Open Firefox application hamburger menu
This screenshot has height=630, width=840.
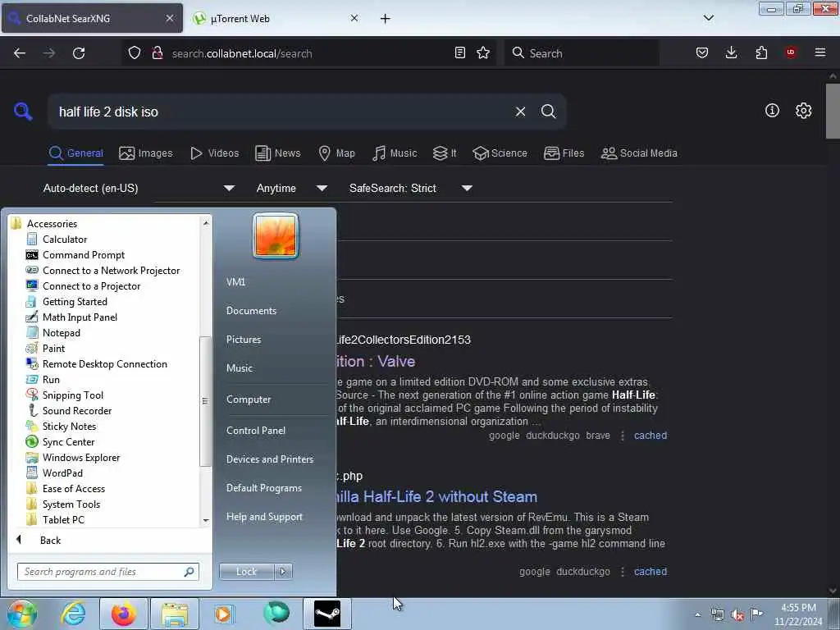[820, 52]
